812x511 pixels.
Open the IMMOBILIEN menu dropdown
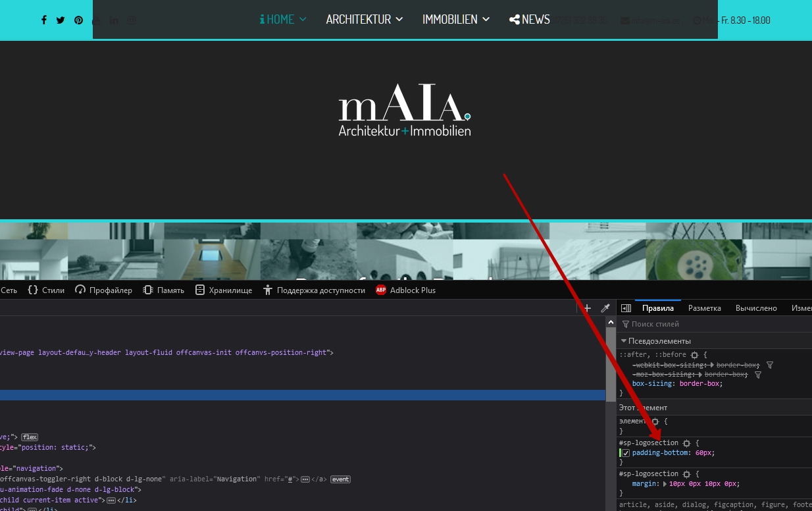456,20
